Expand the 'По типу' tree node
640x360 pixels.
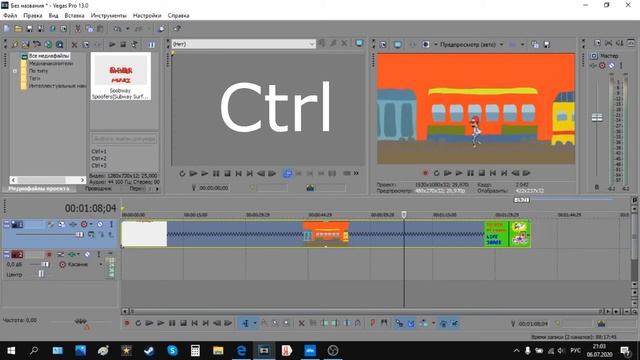click(15, 71)
